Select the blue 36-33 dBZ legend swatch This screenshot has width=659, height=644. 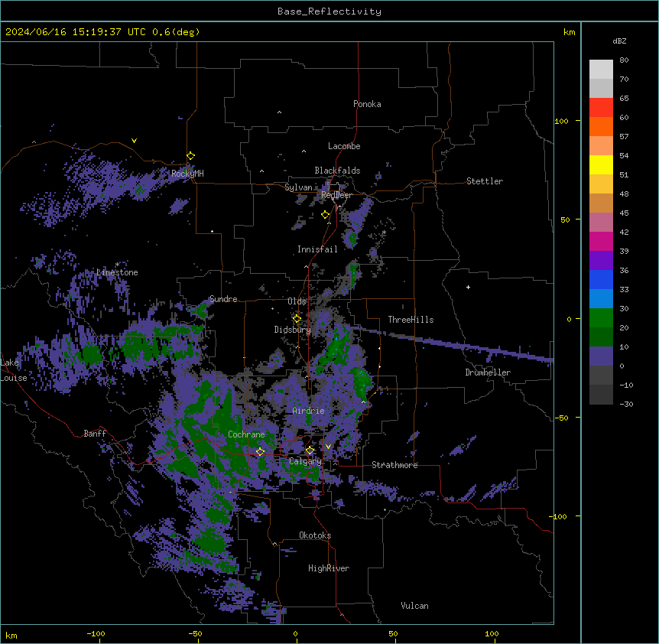(x=601, y=279)
